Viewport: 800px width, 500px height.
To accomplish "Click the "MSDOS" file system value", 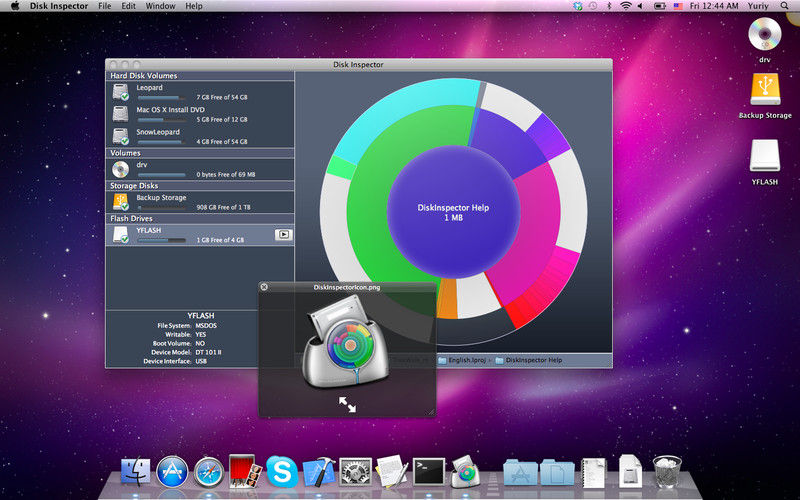I will [206, 326].
